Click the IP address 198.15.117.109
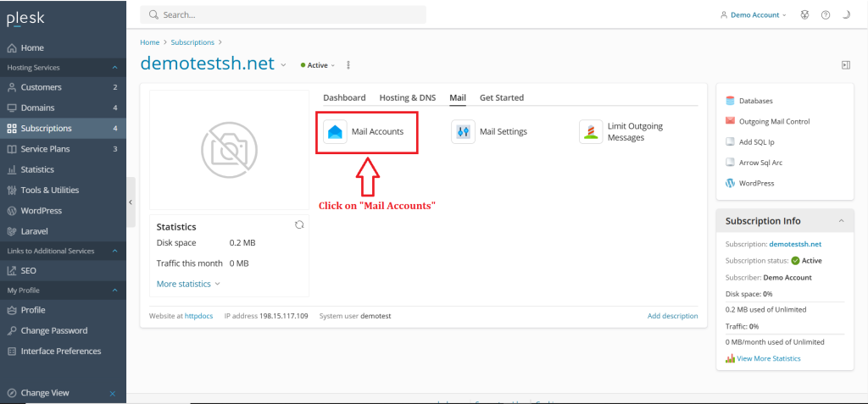The image size is (868, 404). 284,316
